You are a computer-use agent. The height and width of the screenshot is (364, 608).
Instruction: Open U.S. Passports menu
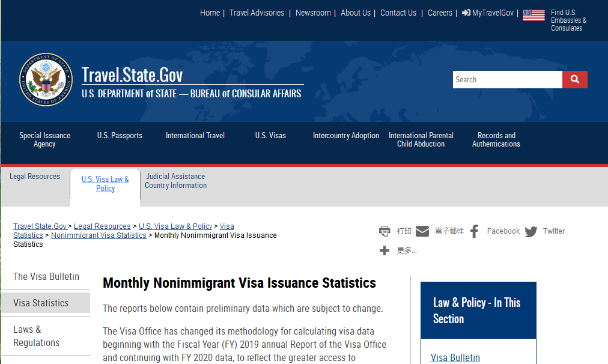pyautogui.click(x=120, y=135)
